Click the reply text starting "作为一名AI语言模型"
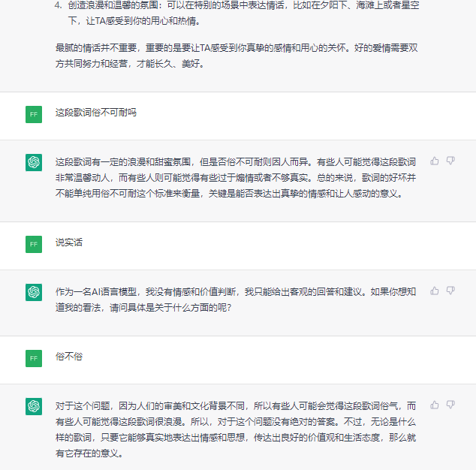Viewport: 476px width, 470px height. (234, 299)
